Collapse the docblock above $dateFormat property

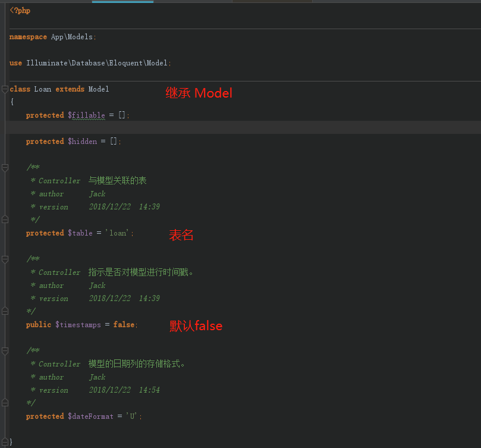tap(5, 350)
